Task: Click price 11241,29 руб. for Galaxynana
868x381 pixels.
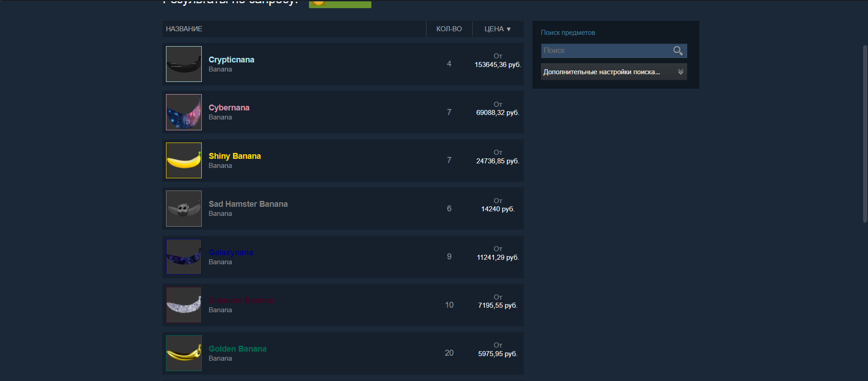Action: [498, 257]
